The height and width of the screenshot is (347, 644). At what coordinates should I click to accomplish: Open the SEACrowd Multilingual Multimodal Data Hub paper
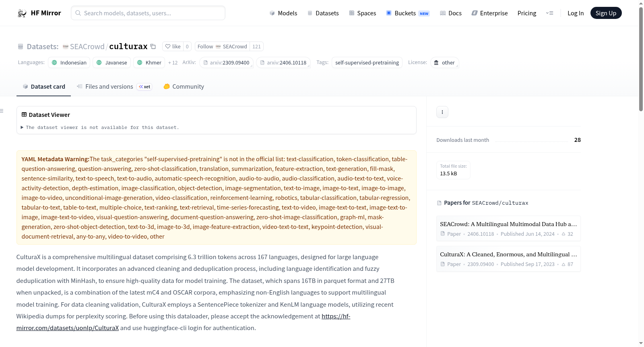coord(508,229)
